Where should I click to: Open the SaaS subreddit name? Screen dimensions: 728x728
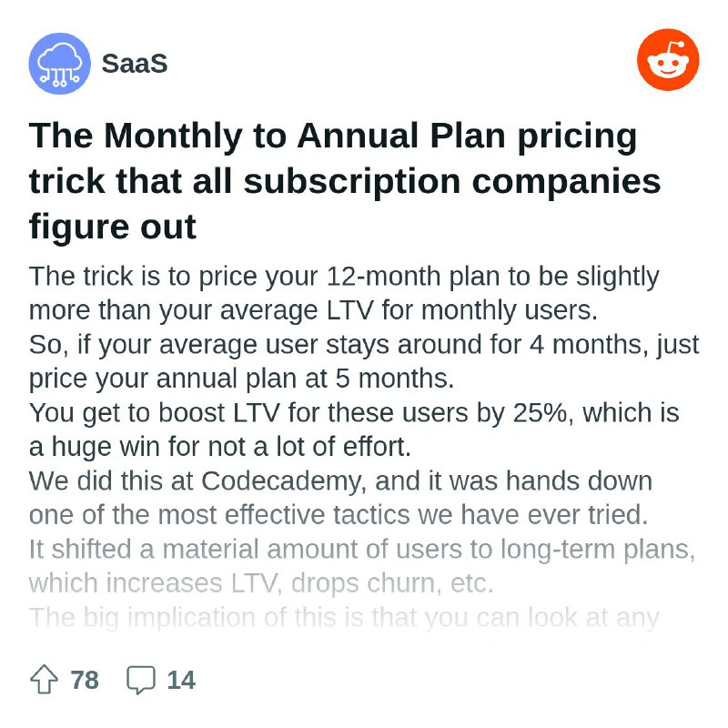[x=135, y=64]
